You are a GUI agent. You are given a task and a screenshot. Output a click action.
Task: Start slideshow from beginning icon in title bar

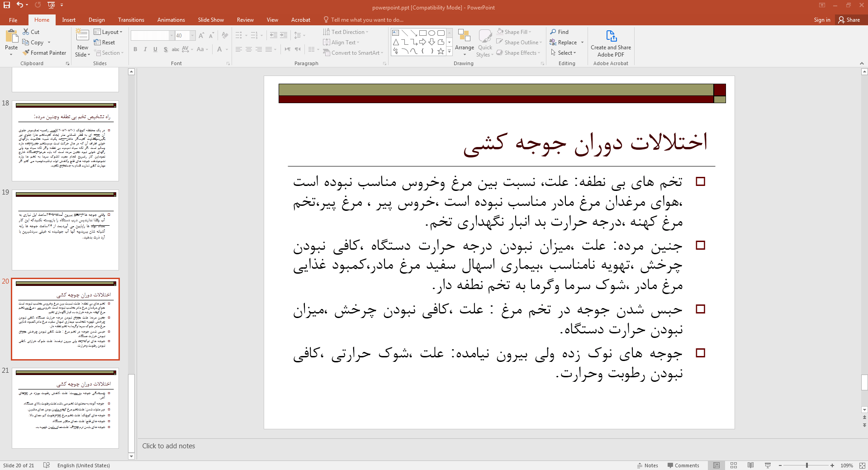pyautogui.click(x=51, y=5)
